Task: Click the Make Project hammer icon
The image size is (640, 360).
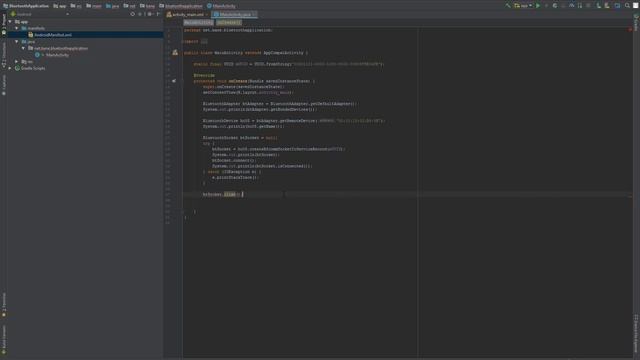Action: (x=508, y=6)
